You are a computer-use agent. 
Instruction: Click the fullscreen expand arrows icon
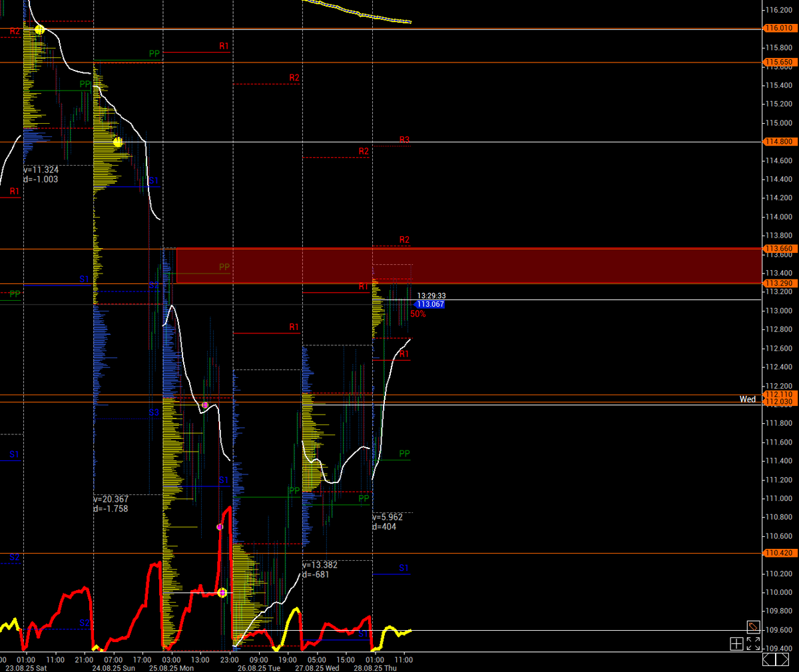pos(753,643)
